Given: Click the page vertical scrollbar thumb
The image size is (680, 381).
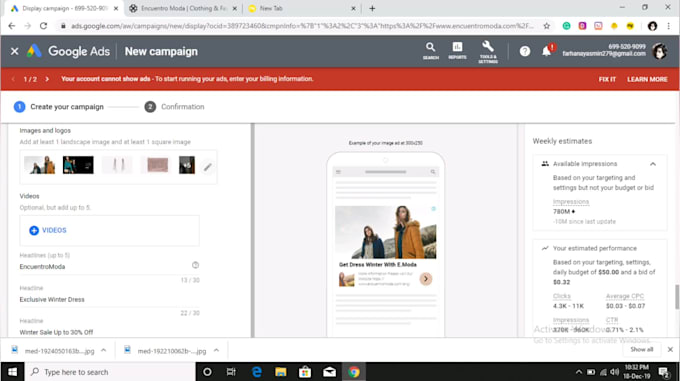Looking at the screenshot, I should pos(676,297).
